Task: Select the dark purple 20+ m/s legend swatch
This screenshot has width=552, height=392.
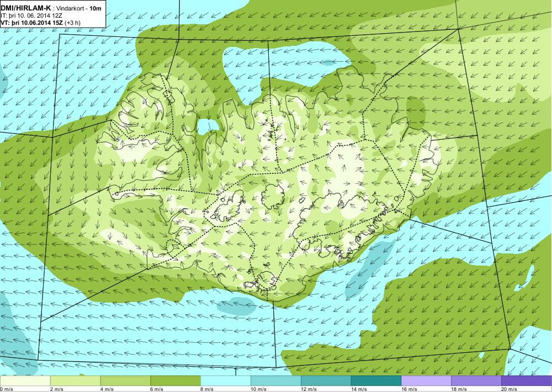Action: [x=527, y=381]
